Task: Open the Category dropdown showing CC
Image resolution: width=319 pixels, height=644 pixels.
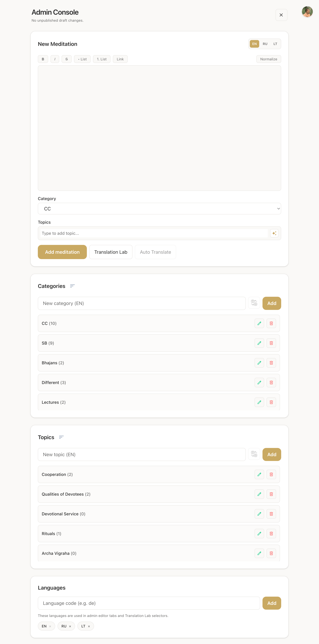Action: point(159,208)
